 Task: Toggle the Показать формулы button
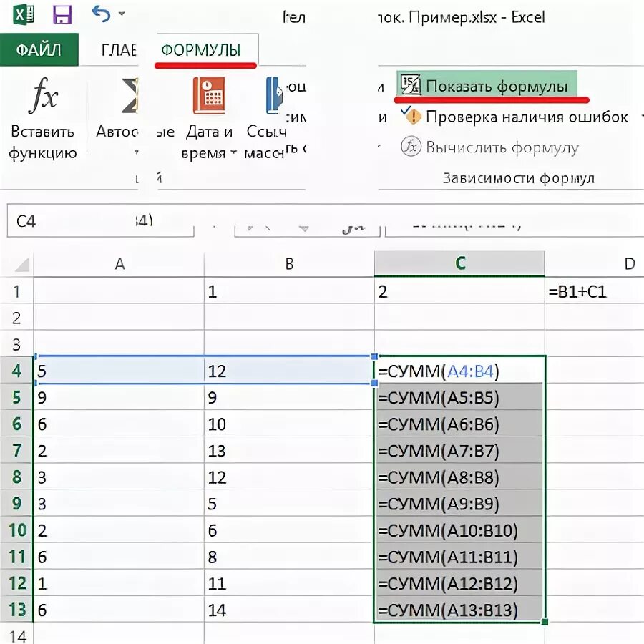point(487,85)
